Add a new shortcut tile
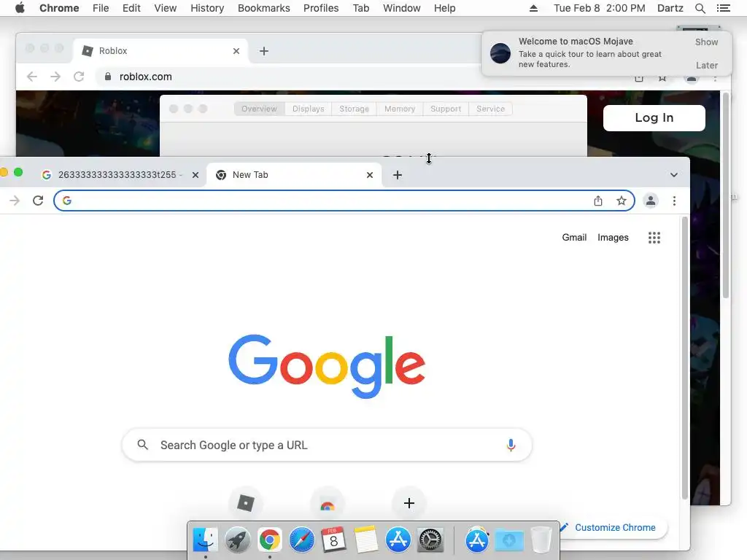Image resolution: width=747 pixels, height=560 pixels. coord(409,503)
